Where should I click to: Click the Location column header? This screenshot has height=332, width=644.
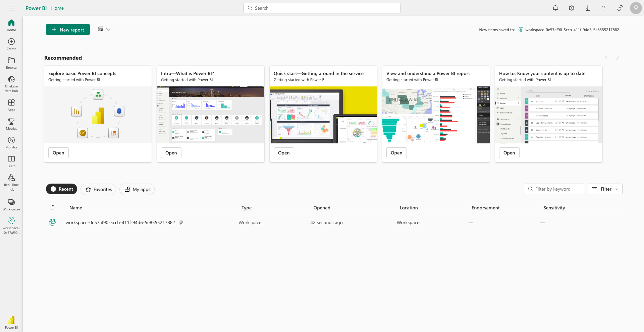409,208
